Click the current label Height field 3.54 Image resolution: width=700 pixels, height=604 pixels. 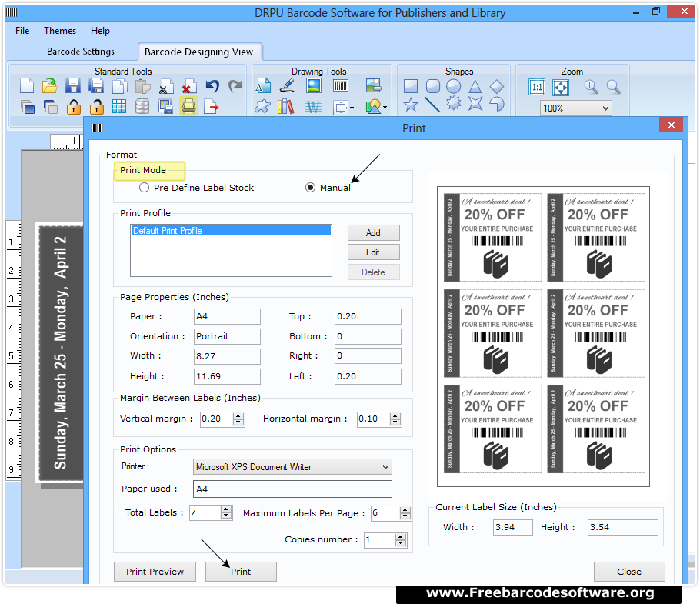(x=623, y=527)
